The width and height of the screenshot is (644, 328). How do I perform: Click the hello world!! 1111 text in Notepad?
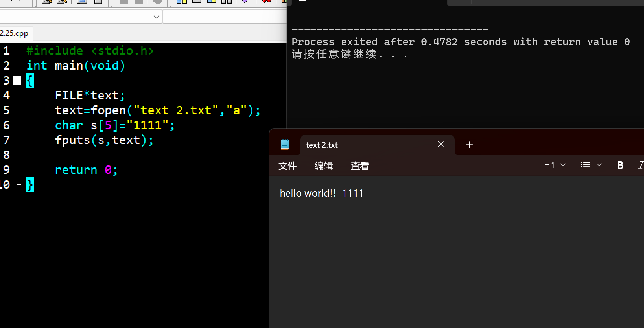[322, 193]
